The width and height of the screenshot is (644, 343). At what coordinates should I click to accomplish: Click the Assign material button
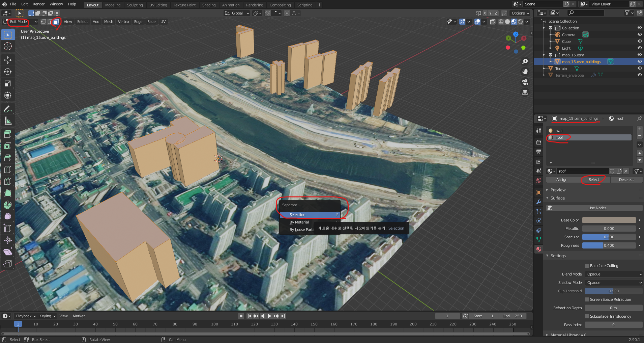click(562, 180)
